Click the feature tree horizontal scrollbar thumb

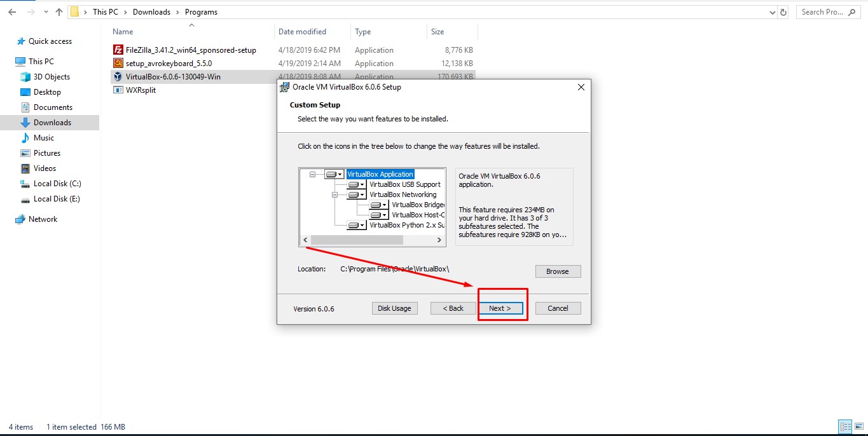pyautogui.click(x=357, y=240)
